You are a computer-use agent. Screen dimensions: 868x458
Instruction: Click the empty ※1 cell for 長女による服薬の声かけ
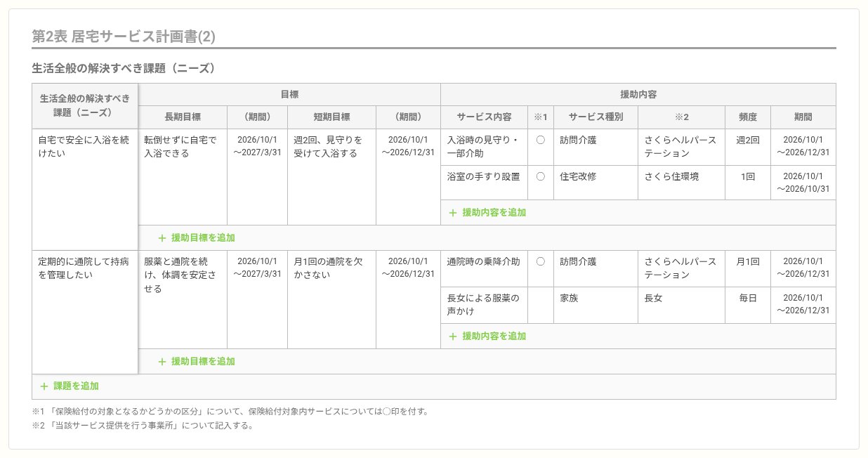click(541, 305)
